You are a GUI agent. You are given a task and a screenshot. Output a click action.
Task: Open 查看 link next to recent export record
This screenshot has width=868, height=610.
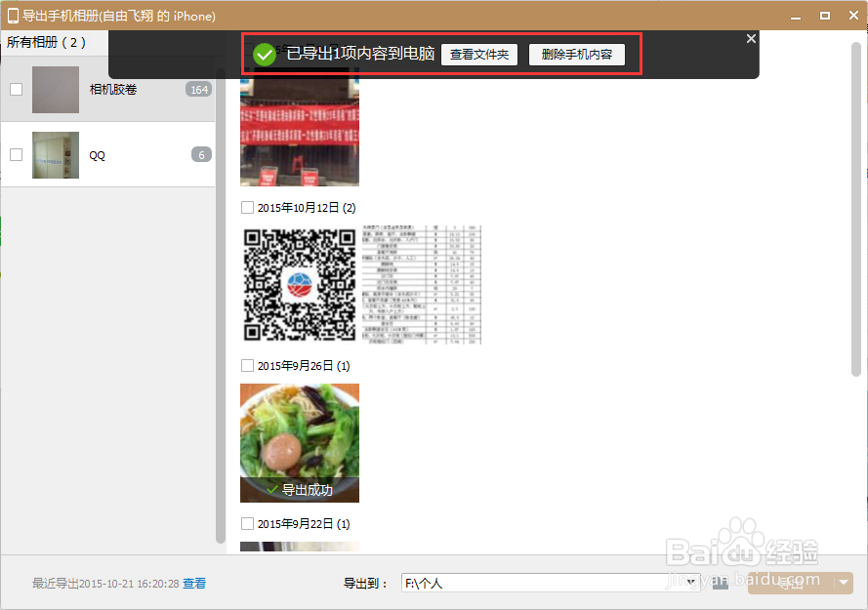[192, 582]
